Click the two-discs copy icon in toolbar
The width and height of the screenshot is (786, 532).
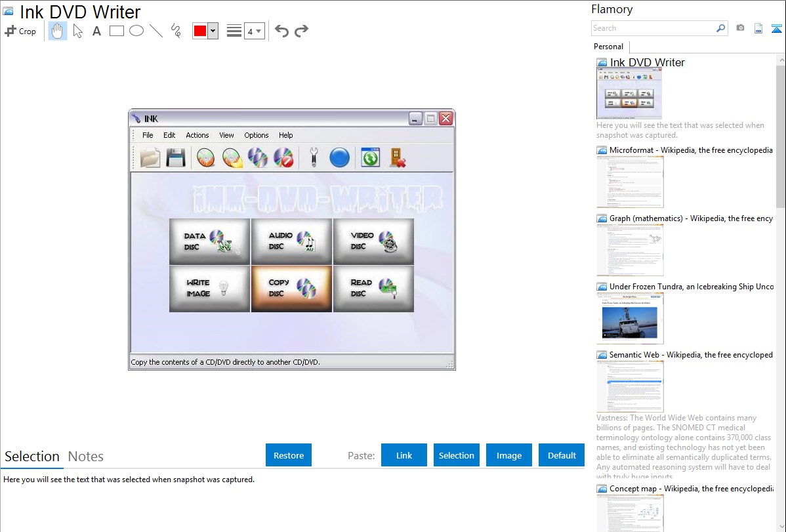pos(258,157)
